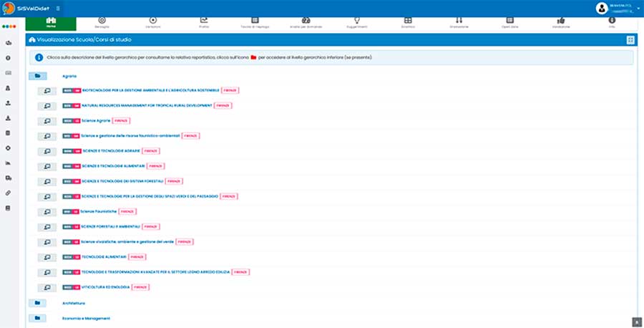Image resolution: width=644 pixels, height=328 pixels.
Task: Open the hamburger menu next to SISValDidat logo
Action: [58, 8]
